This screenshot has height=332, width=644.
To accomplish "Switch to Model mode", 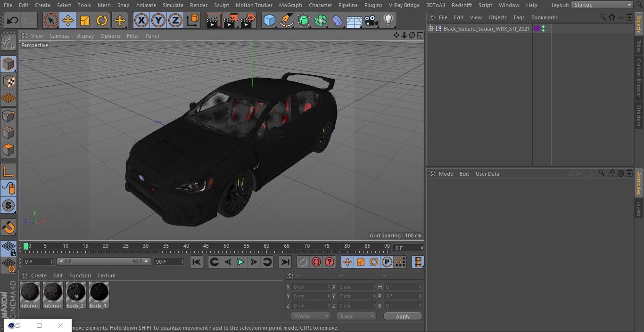I will 8,64.
